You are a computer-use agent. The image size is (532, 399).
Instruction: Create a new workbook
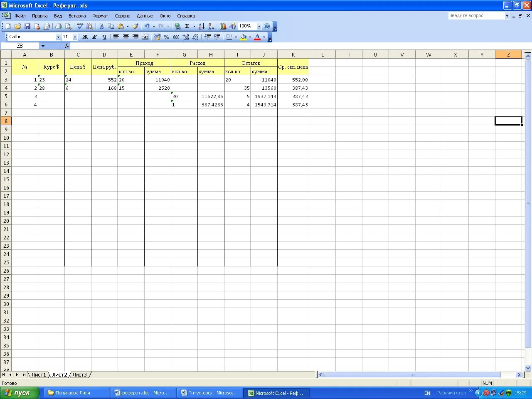pyautogui.click(x=8, y=26)
